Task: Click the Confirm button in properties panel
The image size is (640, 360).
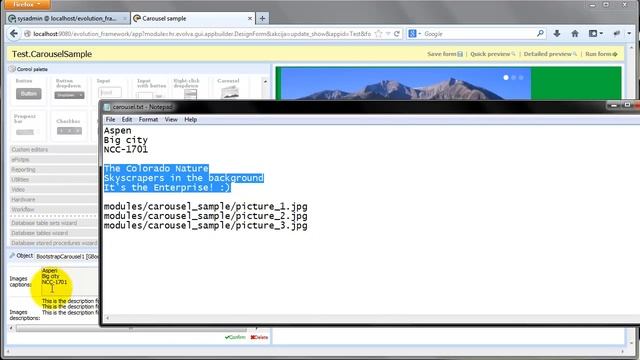Action: coord(235,337)
